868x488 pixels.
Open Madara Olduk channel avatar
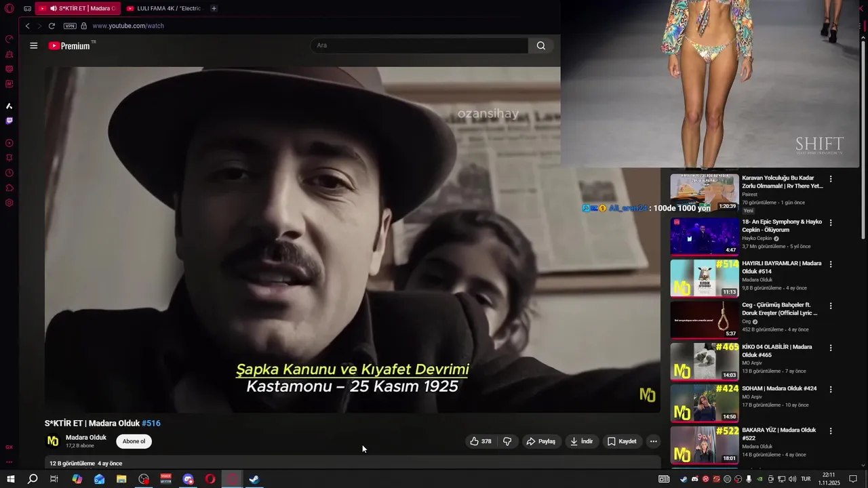click(52, 441)
